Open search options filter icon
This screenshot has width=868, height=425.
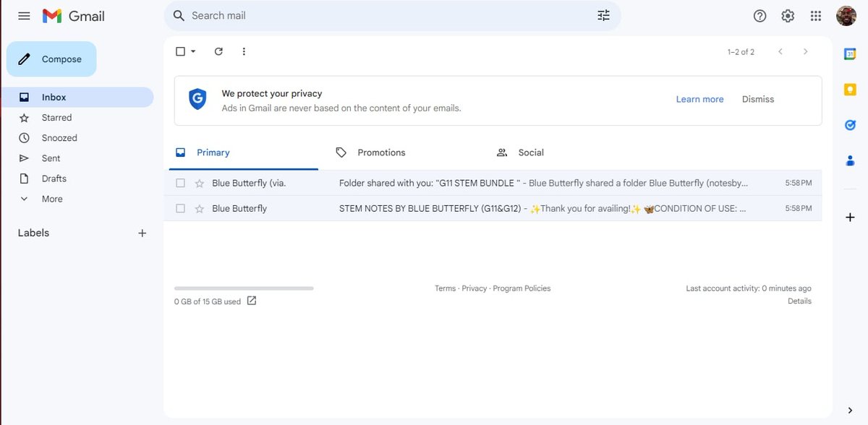603,16
